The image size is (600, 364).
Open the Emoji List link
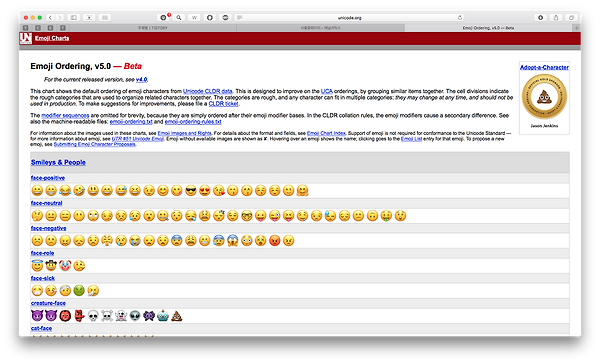[411, 139]
